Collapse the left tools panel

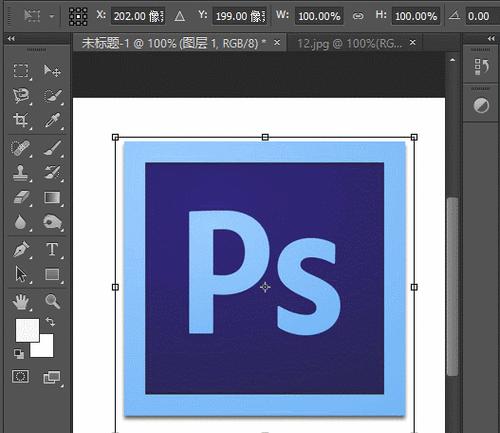11,39
